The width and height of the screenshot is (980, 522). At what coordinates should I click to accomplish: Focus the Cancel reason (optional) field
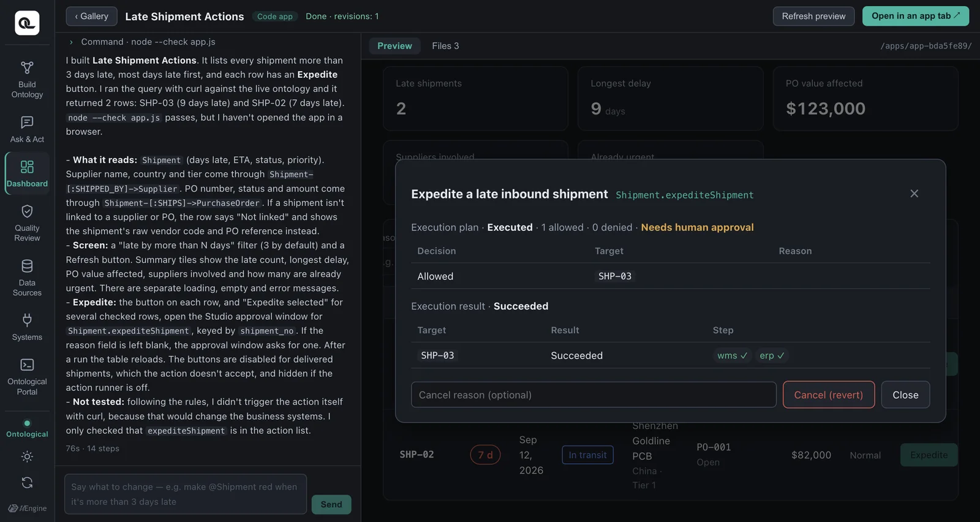594,395
